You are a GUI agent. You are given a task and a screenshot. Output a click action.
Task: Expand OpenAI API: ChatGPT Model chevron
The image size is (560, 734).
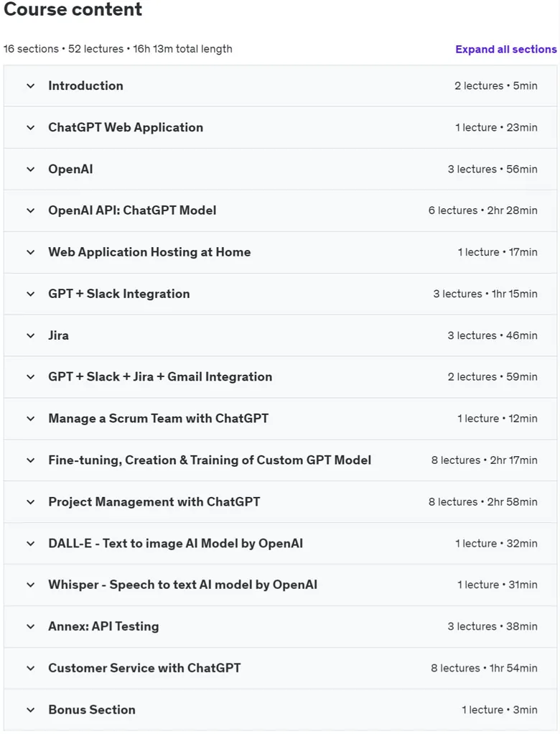coord(30,210)
